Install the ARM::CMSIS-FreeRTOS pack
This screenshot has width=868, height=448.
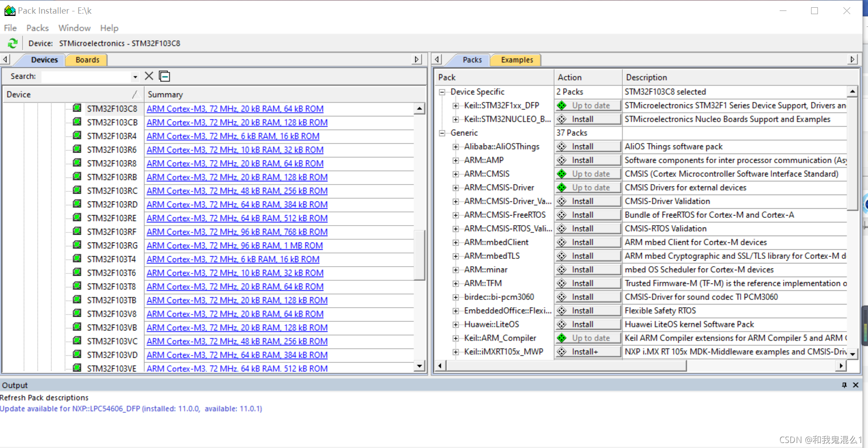coord(588,215)
